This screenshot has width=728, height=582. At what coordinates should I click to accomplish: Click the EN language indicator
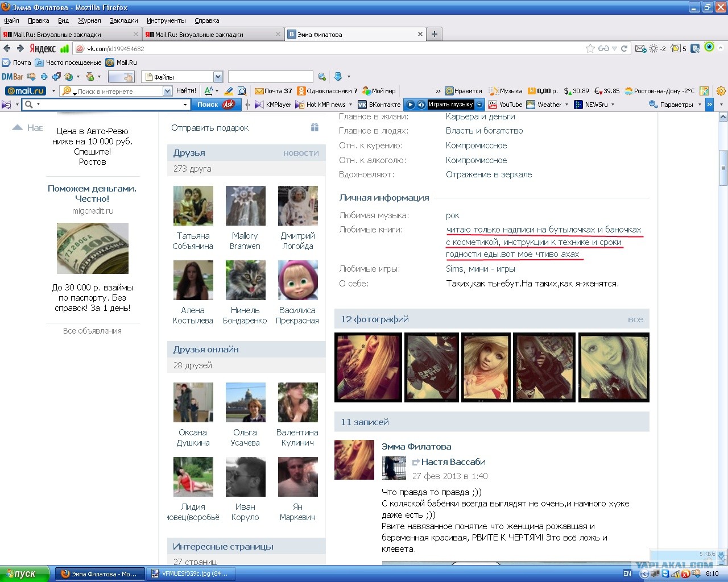click(627, 574)
